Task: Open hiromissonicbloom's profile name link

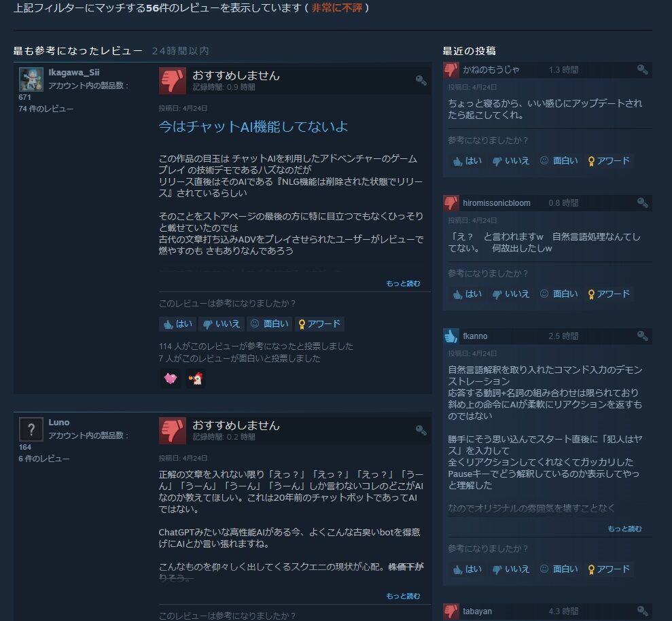Action: pyautogui.click(x=496, y=202)
